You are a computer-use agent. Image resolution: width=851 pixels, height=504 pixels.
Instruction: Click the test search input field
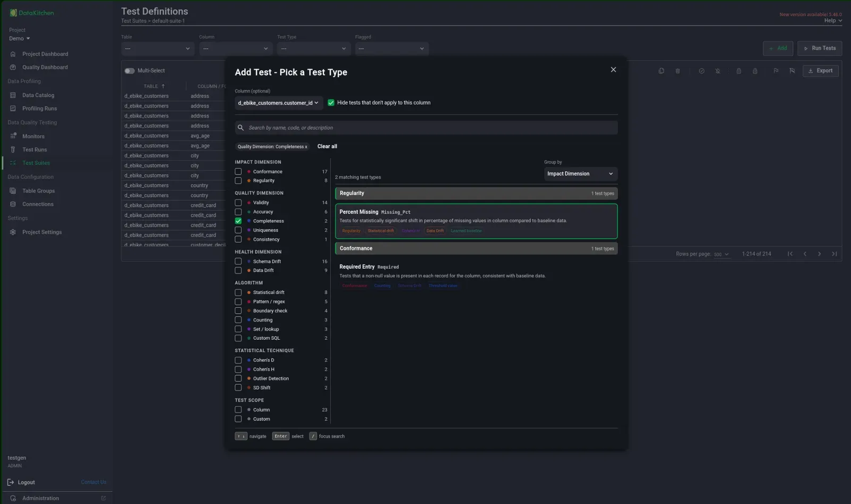tap(426, 128)
